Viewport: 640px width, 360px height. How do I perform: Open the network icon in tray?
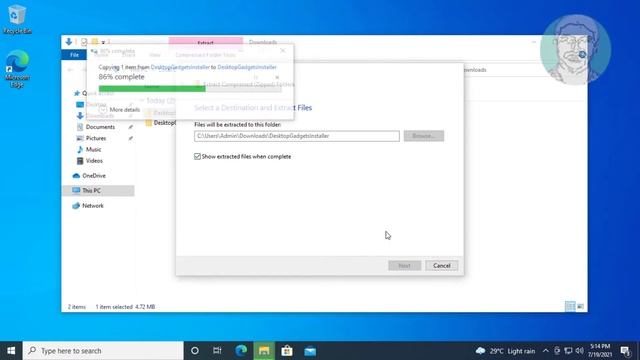coord(568,351)
